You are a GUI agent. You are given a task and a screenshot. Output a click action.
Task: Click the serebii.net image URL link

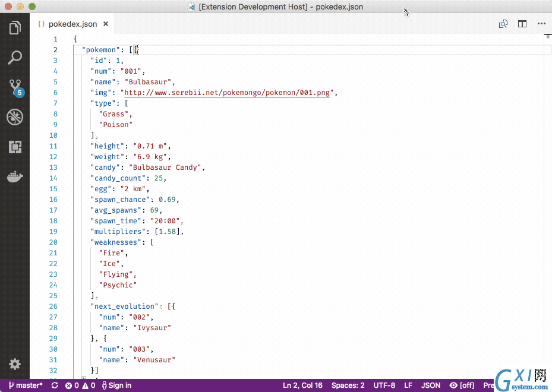click(227, 93)
